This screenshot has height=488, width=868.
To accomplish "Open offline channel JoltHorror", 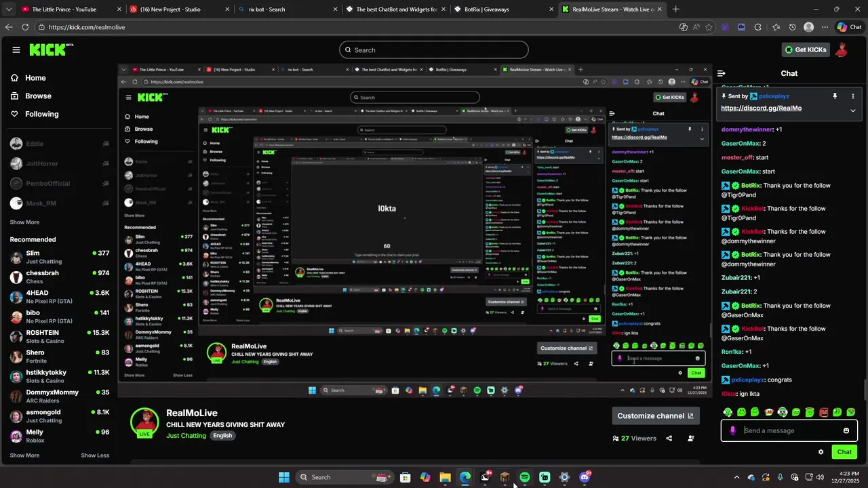I will (59, 163).
